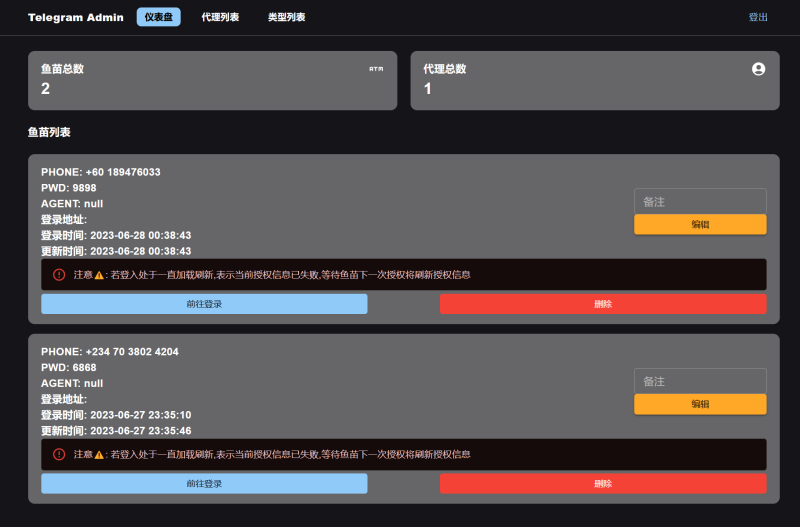The width and height of the screenshot is (800, 527).
Task: Focus the 备注 field in the 2023-06-27 entry
Action: click(x=700, y=381)
